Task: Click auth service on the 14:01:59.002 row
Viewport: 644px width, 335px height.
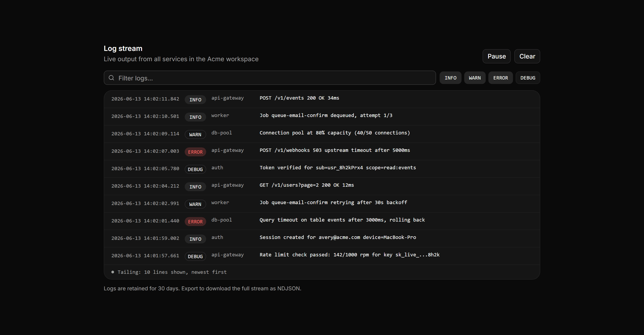Action: pyautogui.click(x=217, y=237)
